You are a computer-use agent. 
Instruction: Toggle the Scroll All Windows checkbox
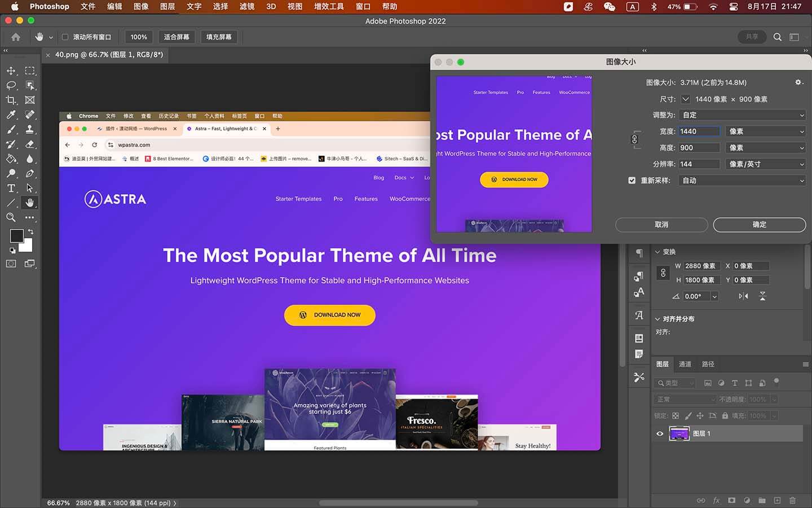[x=65, y=37]
